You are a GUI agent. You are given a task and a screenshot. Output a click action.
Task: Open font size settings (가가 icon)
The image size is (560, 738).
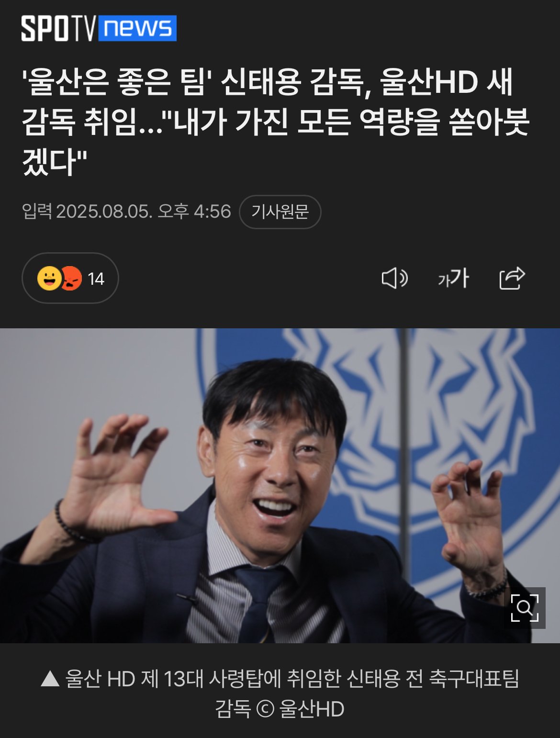point(453,278)
